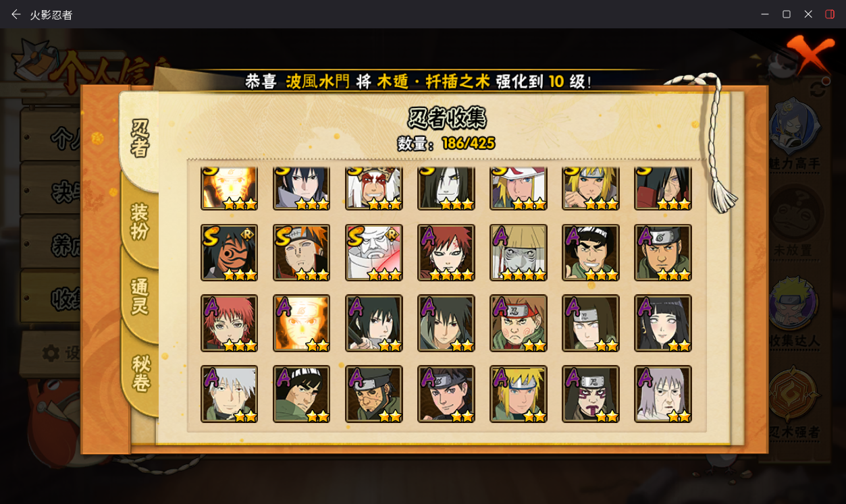
Task: Select the 秘卷 tab
Action: coord(140,373)
